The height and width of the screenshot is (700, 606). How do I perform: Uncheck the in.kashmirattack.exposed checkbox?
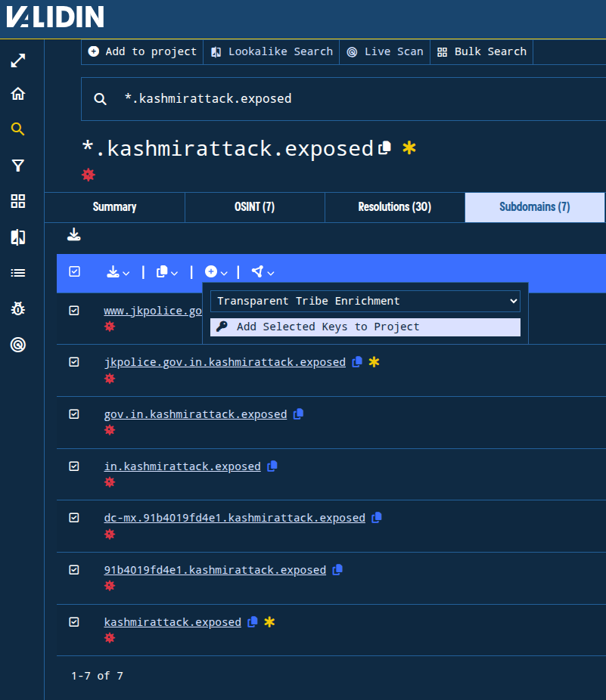[x=74, y=466]
